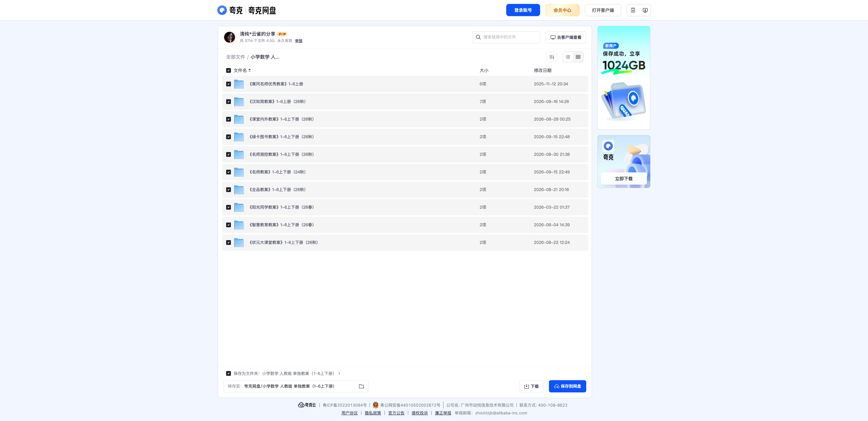Click 举报 link
Viewport: 868px width, 421px height.
[x=299, y=41]
